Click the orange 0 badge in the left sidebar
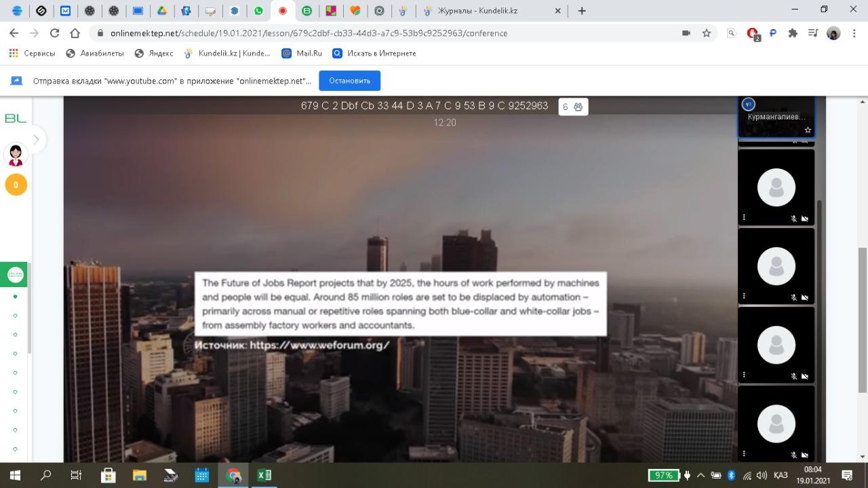868x488 pixels. (16, 185)
